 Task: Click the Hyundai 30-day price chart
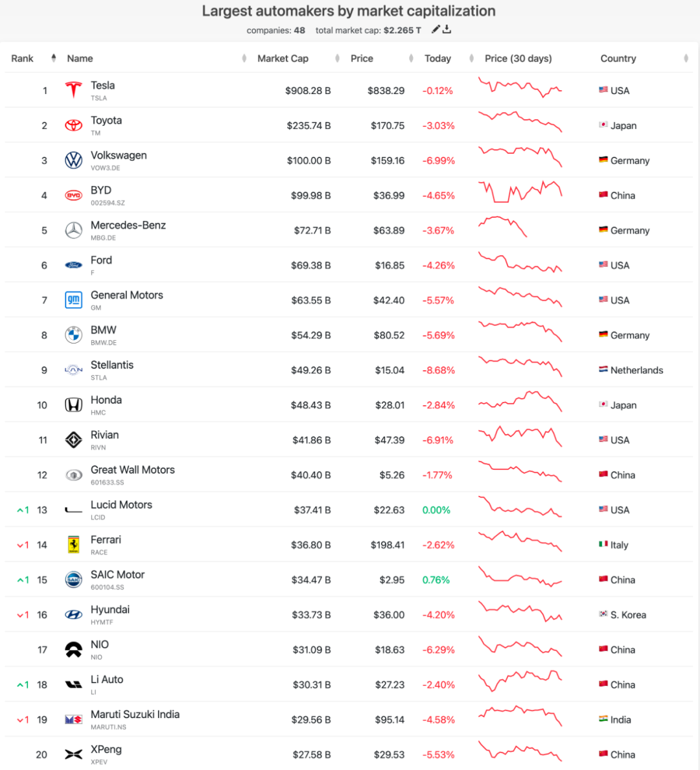click(520, 611)
